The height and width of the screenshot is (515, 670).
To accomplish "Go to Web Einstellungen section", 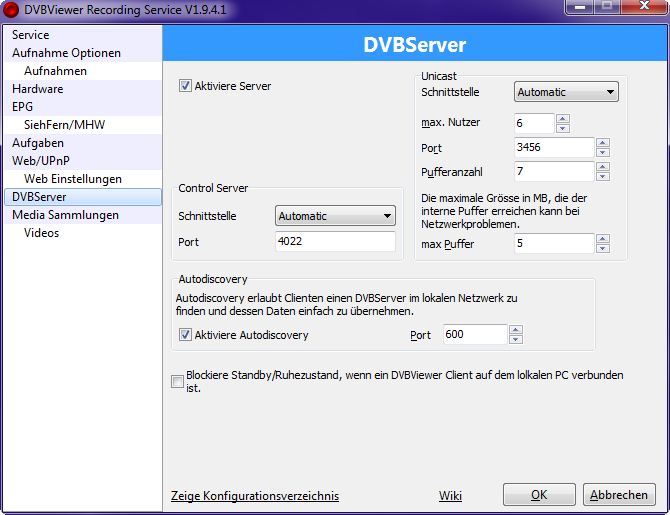I will (x=73, y=179).
